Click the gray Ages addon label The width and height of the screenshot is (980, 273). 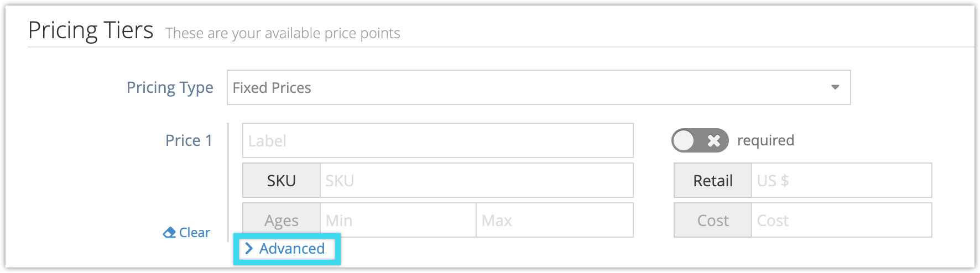coord(282,220)
